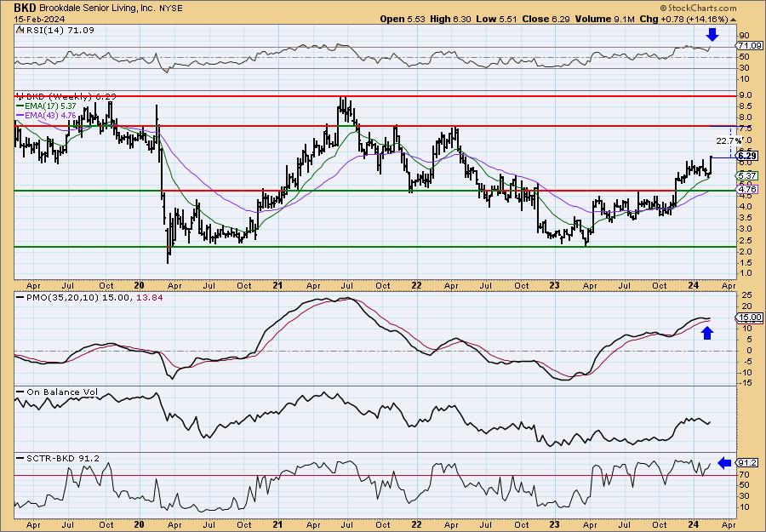Click the 6.29 last-price tag on price axis

tap(748, 157)
